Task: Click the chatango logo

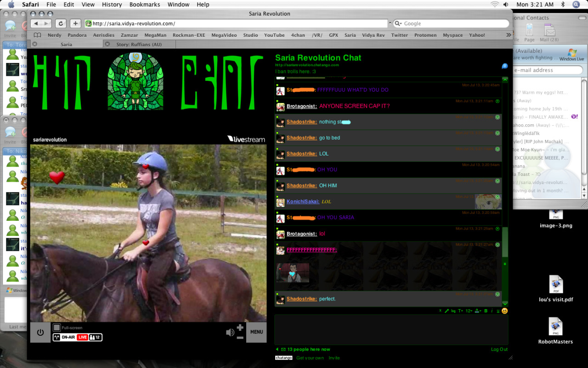Action: [284, 358]
